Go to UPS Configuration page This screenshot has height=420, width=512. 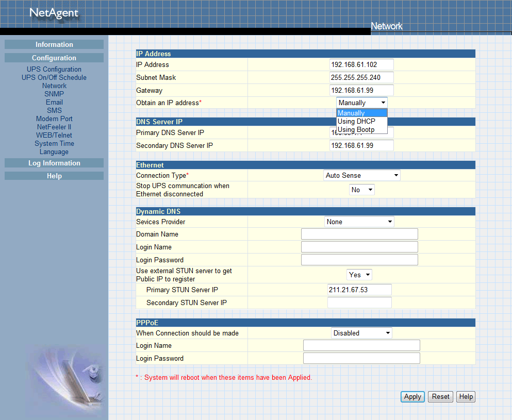54,69
